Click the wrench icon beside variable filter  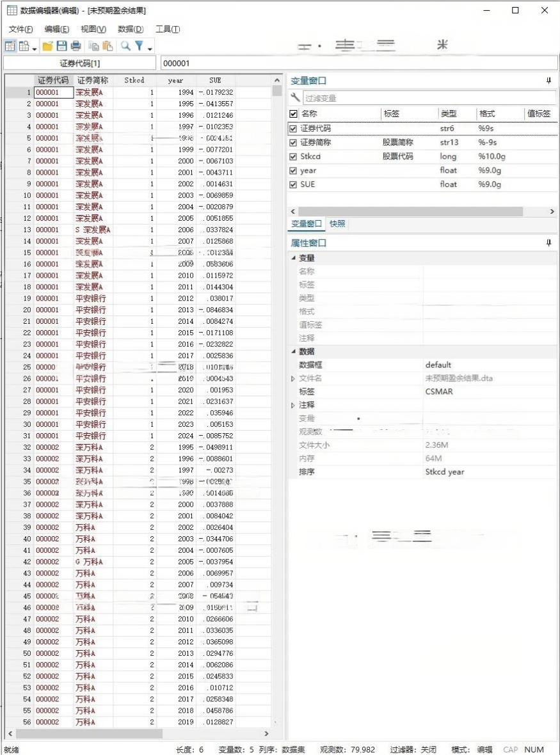295,98
